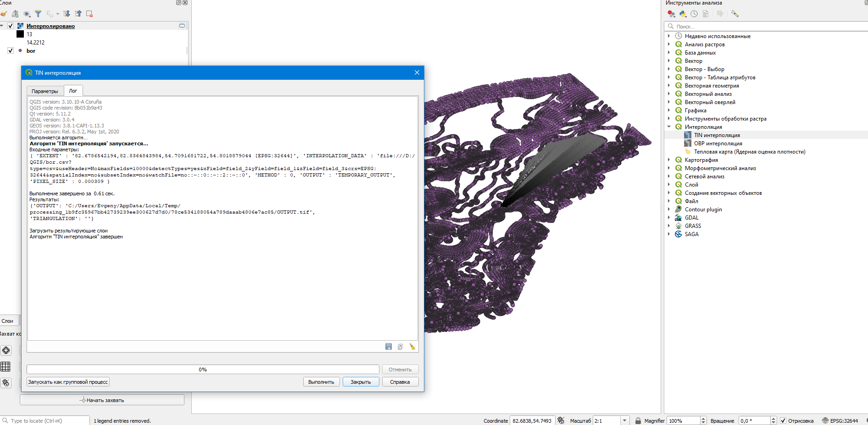The width and height of the screenshot is (868, 425).
Task: Select the Сетевой анализ toolbox group
Action: click(704, 177)
